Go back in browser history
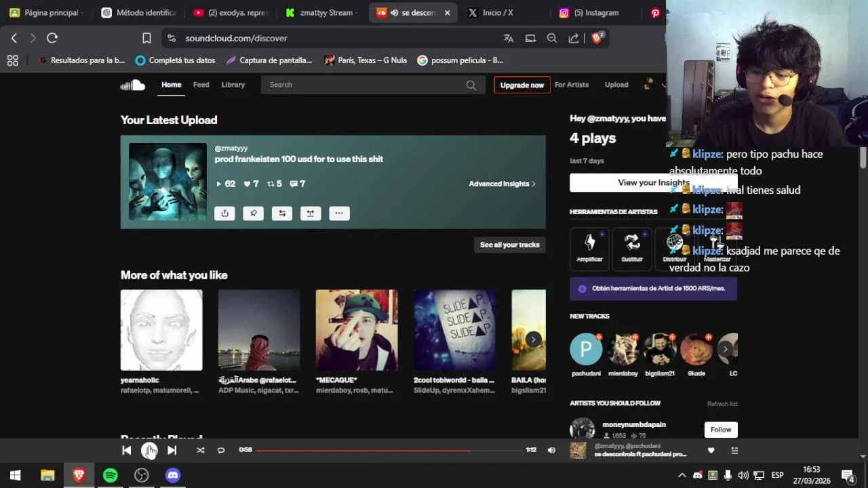 tap(14, 38)
